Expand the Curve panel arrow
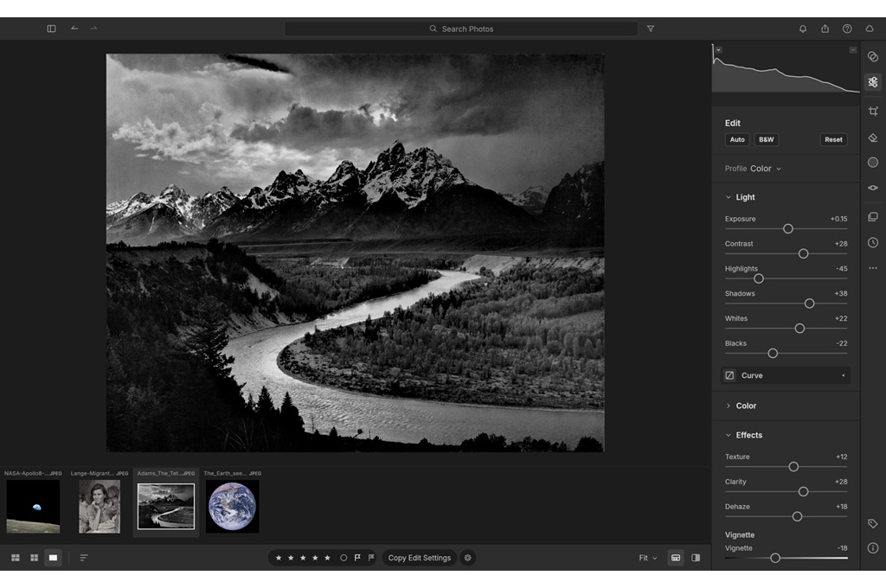886x588 pixels. click(x=843, y=375)
